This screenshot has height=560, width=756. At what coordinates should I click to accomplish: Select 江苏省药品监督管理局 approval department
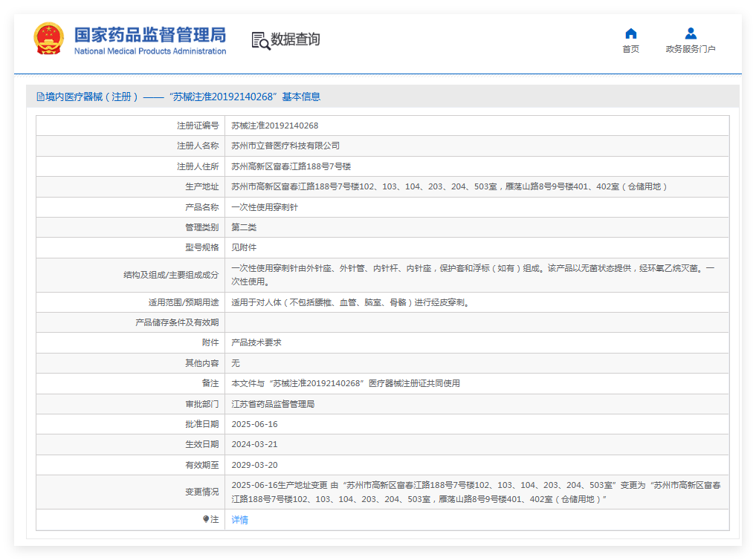(x=273, y=404)
